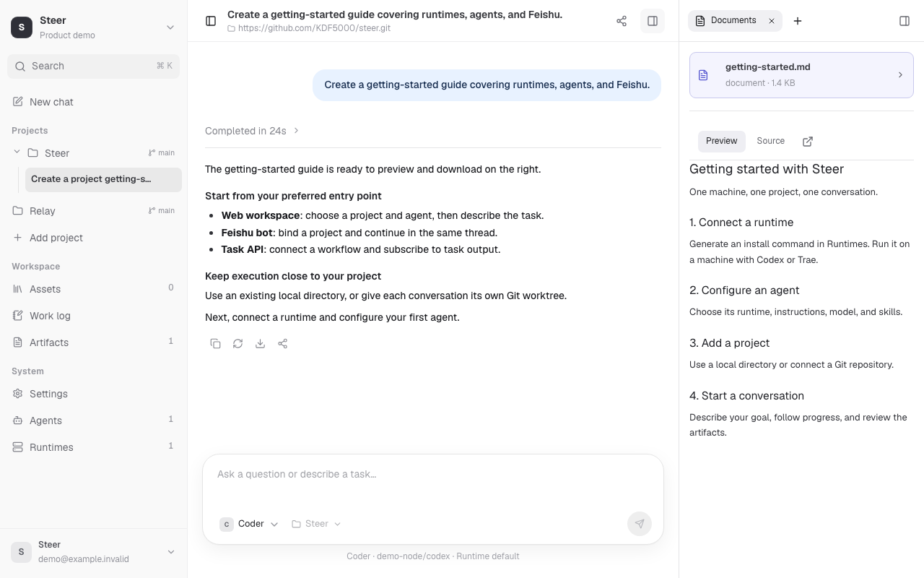The image size is (924, 578).
Task: Add project in the sidebar
Action: tap(93, 238)
